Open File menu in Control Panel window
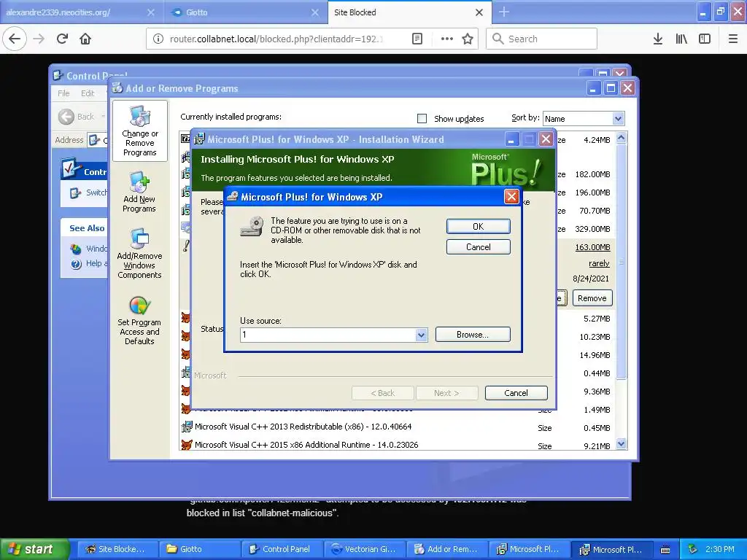The image size is (747, 560). point(63,93)
